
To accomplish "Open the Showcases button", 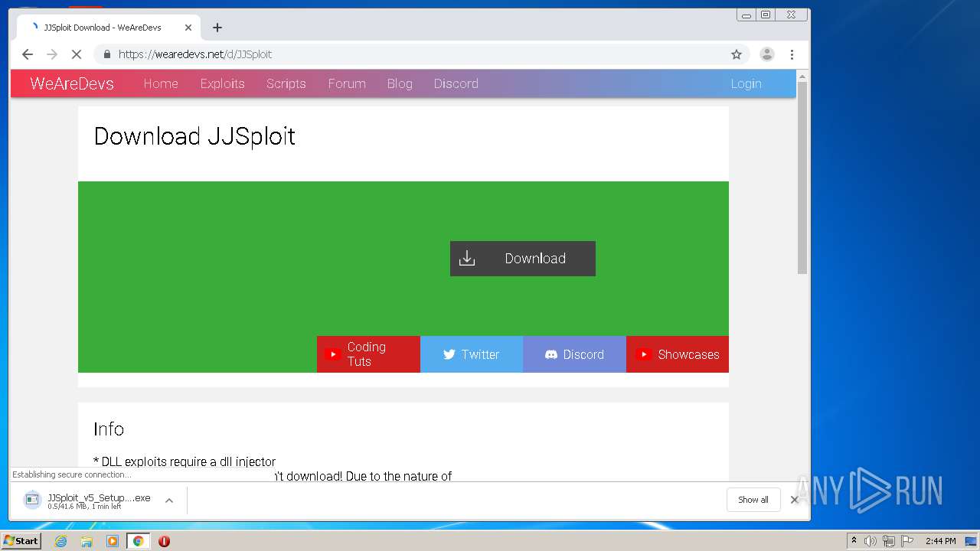I will click(678, 354).
